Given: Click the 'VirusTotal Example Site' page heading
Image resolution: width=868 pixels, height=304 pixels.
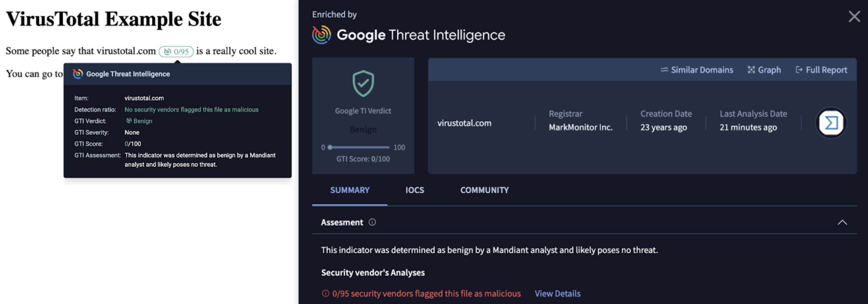Looking at the screenshot, I should [114, 19].
